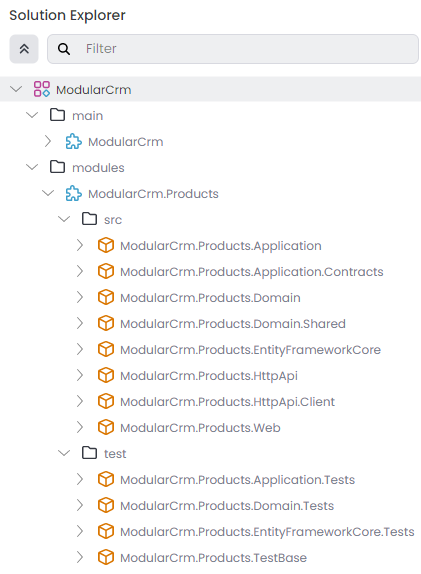Select ModularCrm.Products.EntityFrameworkCore.Tests item

tap(267, 532)
